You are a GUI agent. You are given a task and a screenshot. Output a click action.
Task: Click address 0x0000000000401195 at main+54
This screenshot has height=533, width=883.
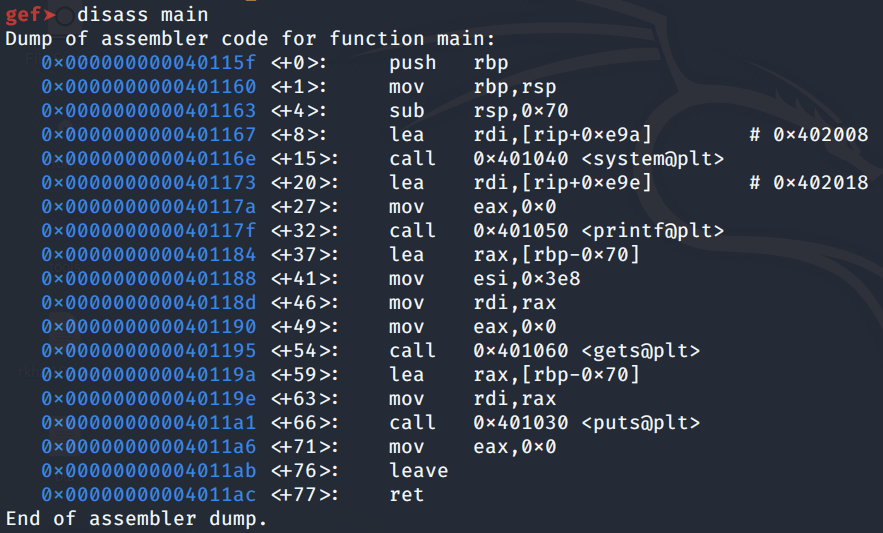(148, 350)
